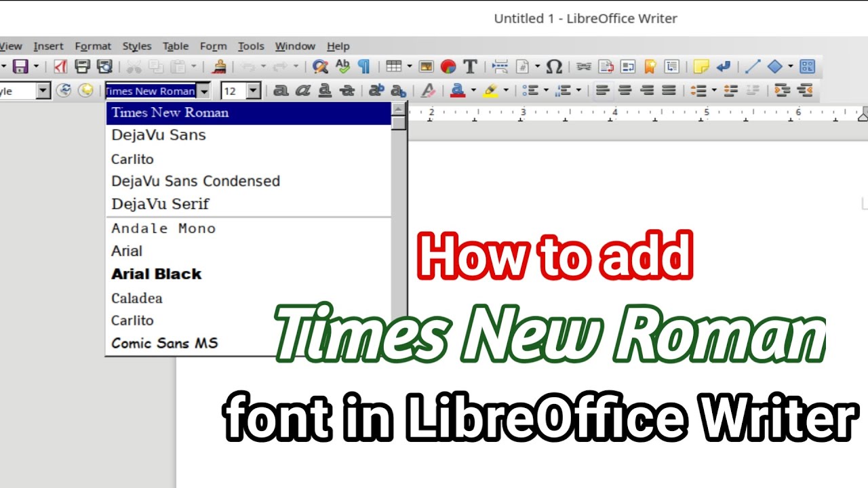
Task: Click Clone Formatting paintbrush icon
Action: (x=218, y=66)
